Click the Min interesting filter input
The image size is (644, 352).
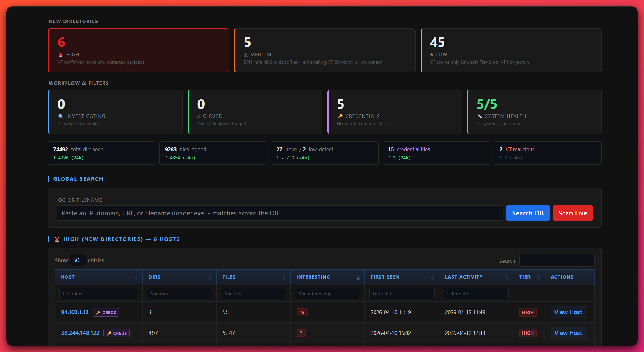[328, 294]
